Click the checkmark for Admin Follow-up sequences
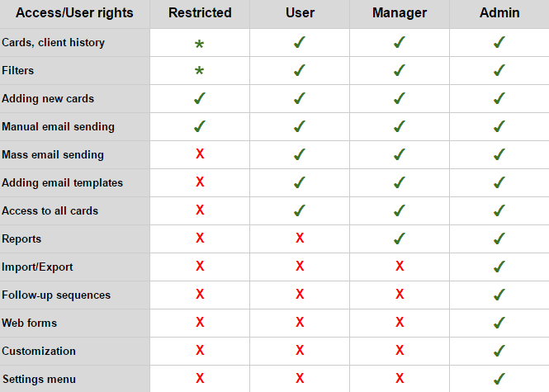549x392 pixels. coord(499,295)
